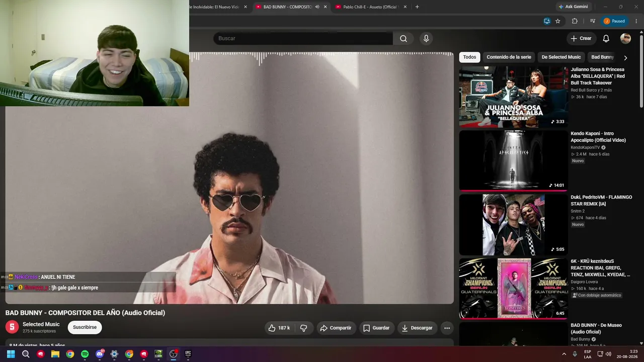This screenshot has height=362, width=644.
Task: Click the Suscribirse button
Action: click(85, 327)
